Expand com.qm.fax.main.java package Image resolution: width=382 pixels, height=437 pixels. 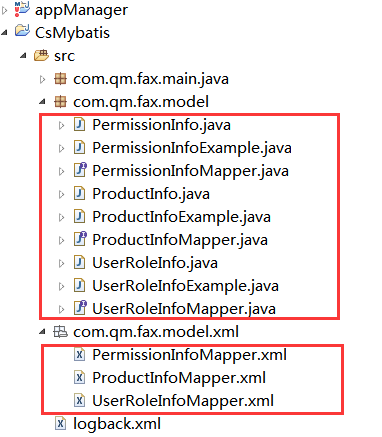(x=42, y=79)
